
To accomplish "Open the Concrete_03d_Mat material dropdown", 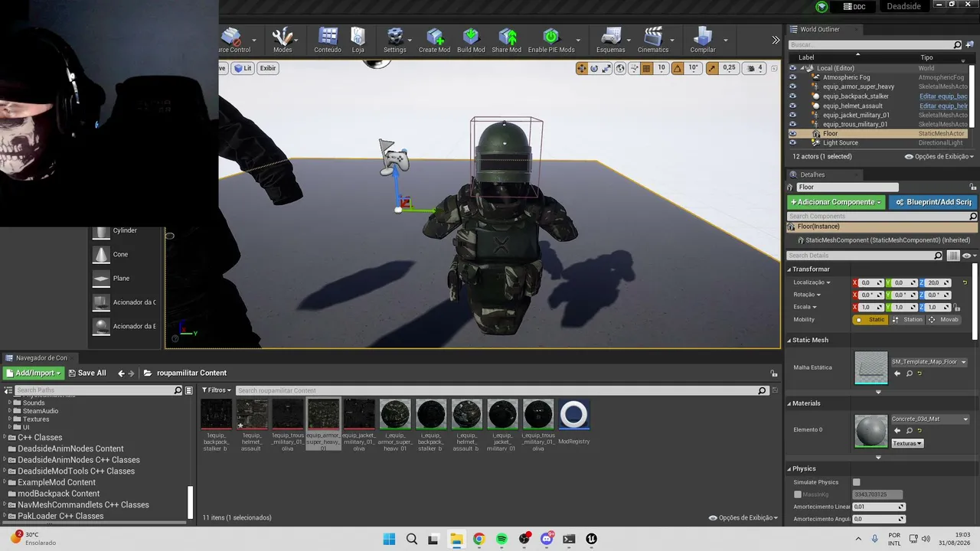I will [929, 419].
